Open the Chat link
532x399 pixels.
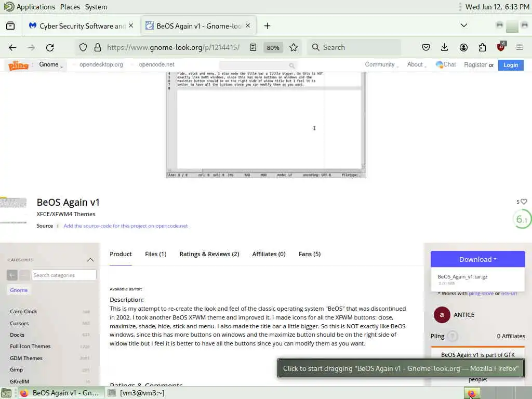446,64
